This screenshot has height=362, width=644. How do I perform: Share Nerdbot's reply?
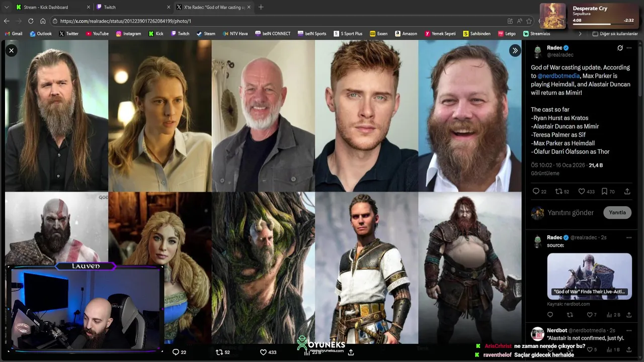pyautogui.click(x=629, y=349)
